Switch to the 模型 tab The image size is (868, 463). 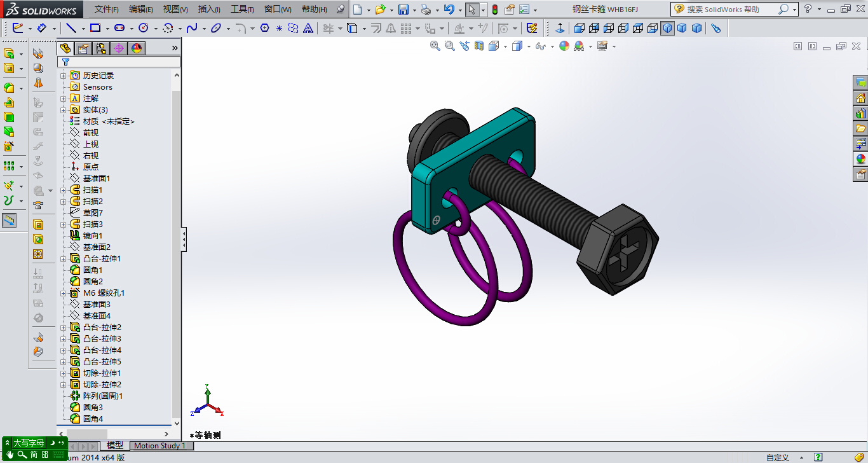tap(115, 446)
